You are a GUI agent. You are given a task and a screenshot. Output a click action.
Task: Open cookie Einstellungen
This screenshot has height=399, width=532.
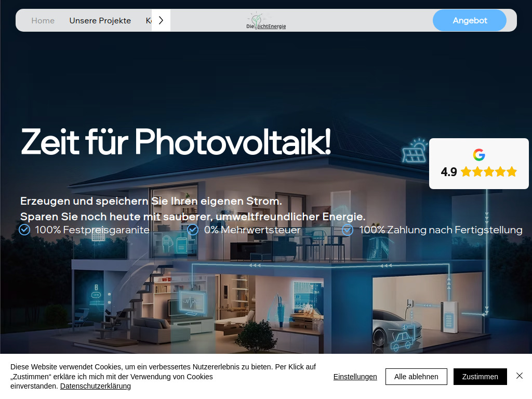(355, 377)
